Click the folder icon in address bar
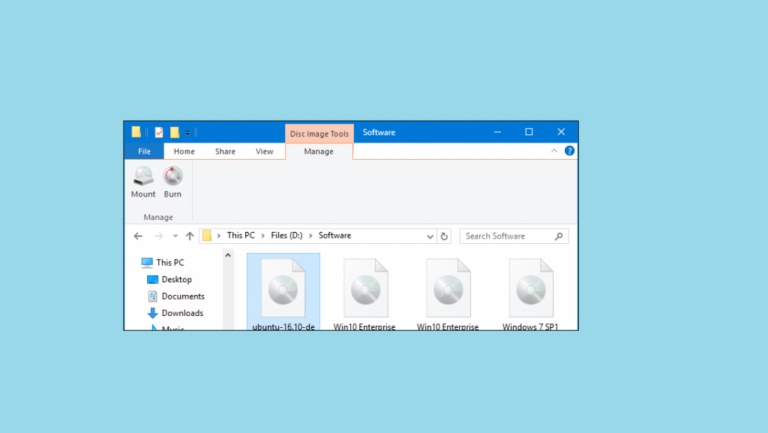Image resolution: width=768 pixels, height=433 pixels. tap(207, 236)
